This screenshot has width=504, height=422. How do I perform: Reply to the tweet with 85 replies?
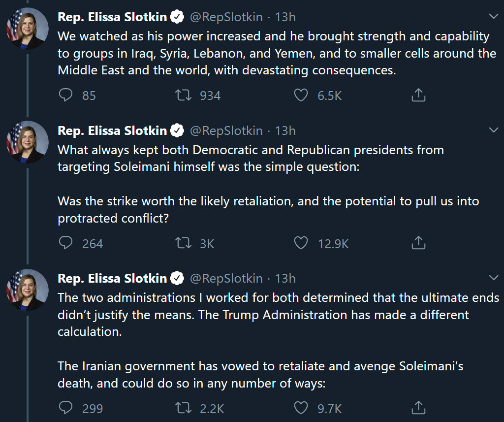click(65, 95)
